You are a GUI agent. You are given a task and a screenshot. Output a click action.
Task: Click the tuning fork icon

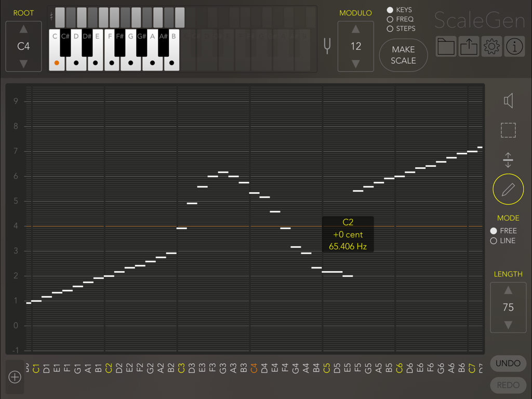326,46
